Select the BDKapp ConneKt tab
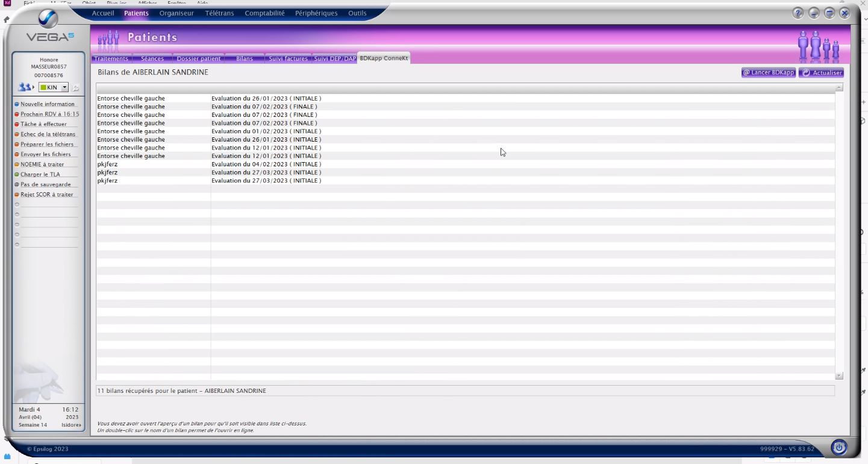Screen dimensions: 868x464 tap(384, 58)
